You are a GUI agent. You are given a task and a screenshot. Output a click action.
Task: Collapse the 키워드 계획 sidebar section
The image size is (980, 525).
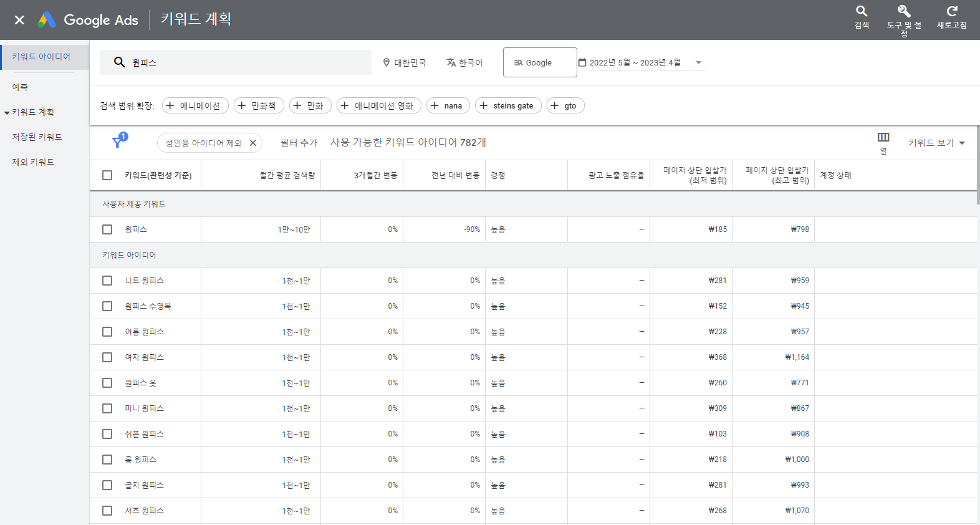[6, 113]
